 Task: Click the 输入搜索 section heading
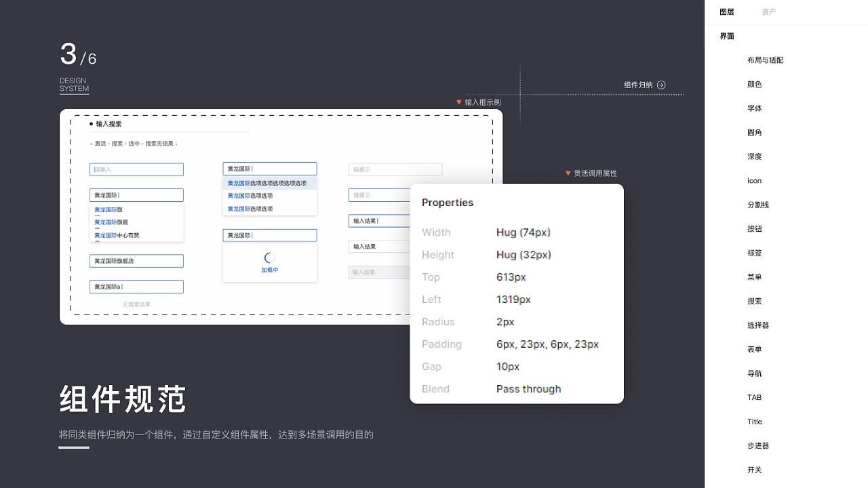click(108, 124)
